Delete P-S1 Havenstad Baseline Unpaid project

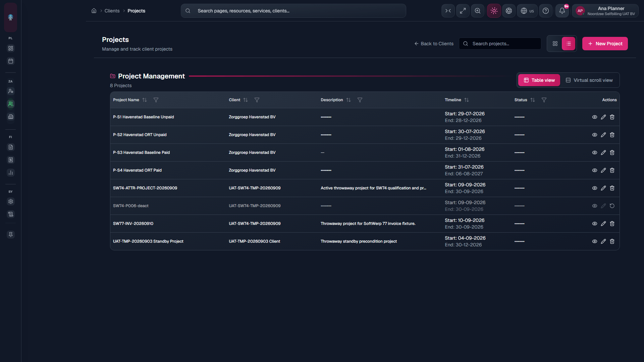pyautogui.click(x=612, y=117)
